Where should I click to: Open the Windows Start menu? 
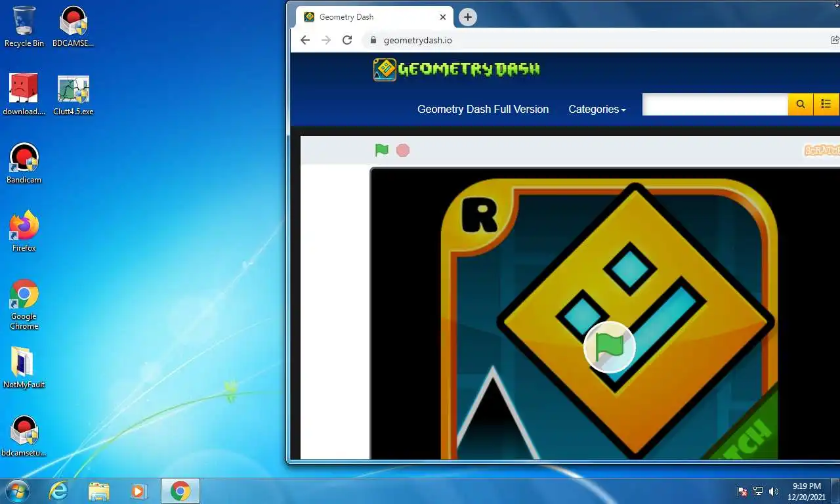[17, 491]
